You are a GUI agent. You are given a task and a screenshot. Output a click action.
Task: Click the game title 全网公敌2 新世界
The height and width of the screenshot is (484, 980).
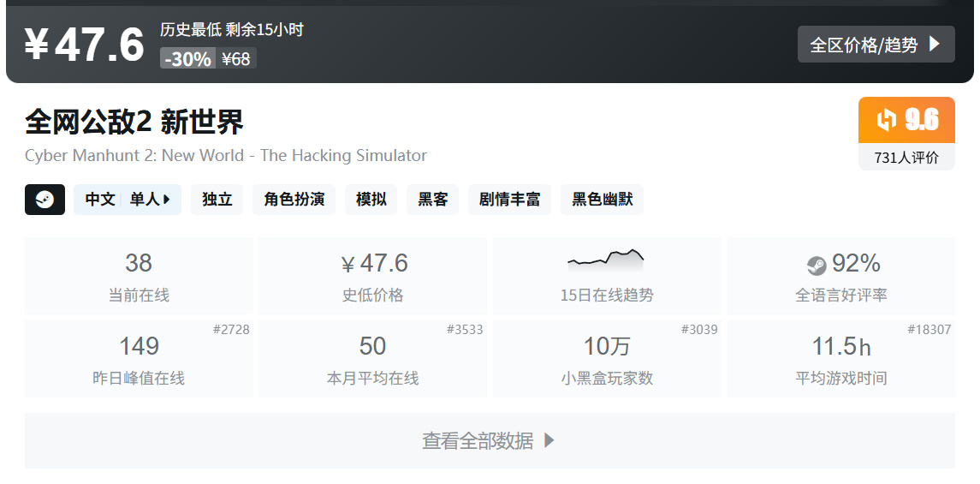tap(134, 122)
